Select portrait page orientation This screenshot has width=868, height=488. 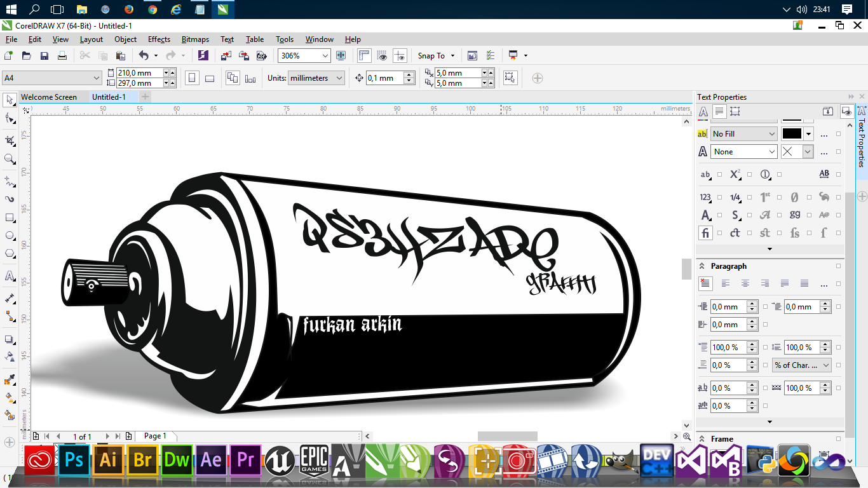click(x=192, y=78)
